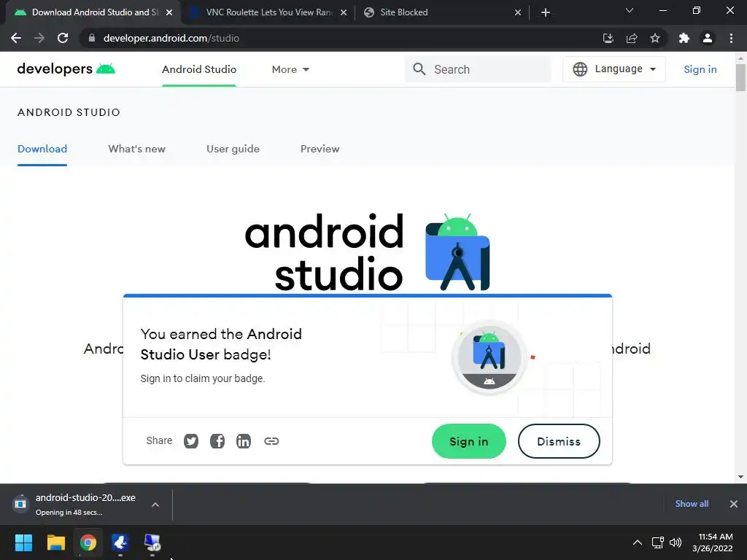Screen dimensions: 747x560
Task: Click the developers Android logo
Action: (66, 69)
